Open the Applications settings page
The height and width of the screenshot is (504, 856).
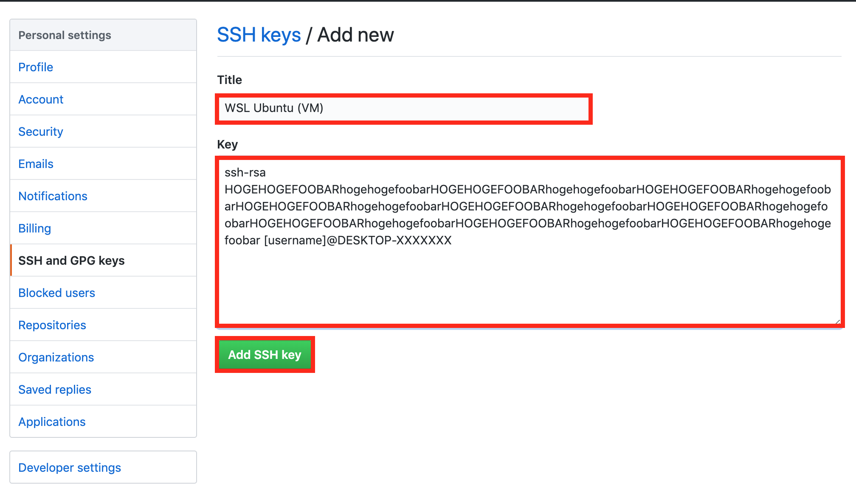point(52,422)
